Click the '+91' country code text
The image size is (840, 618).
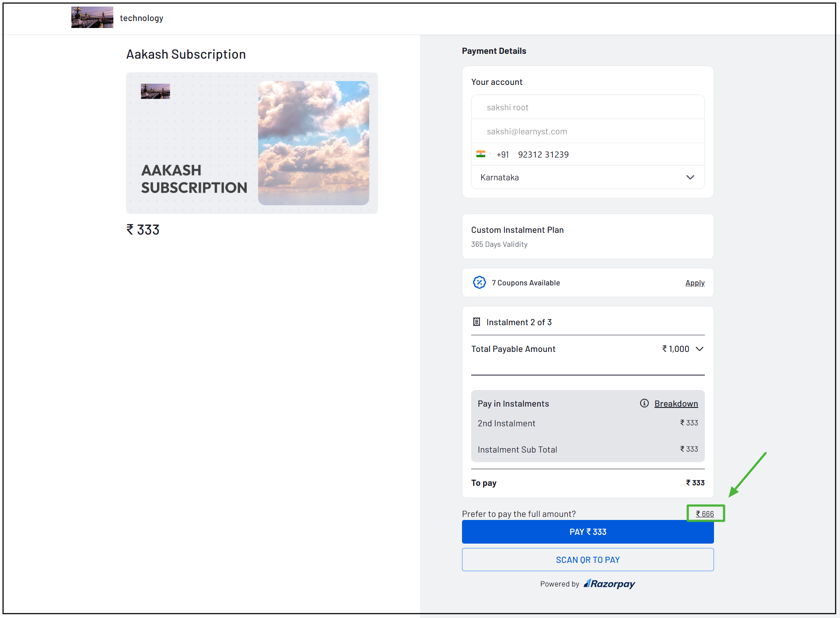pos(503,154)
